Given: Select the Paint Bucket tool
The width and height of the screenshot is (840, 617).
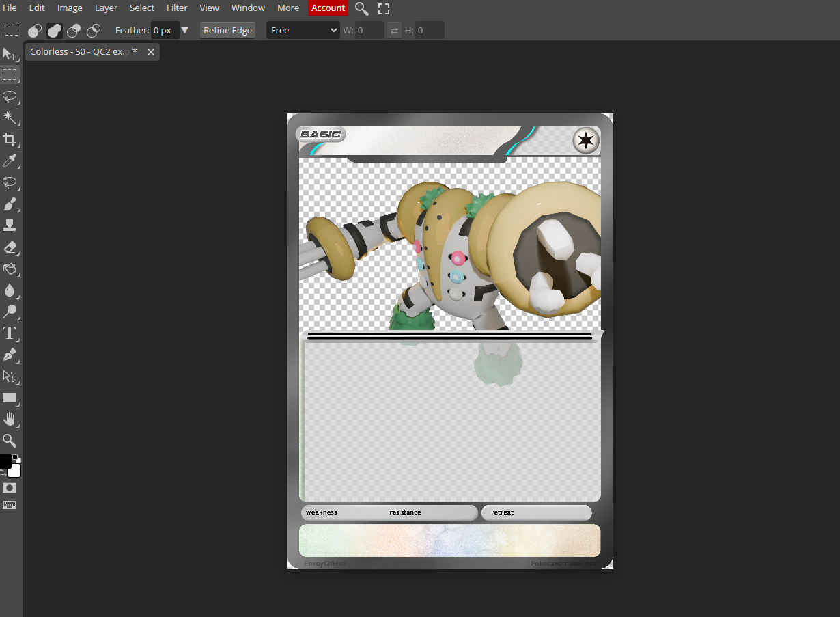Looking at the screenshot, I should click(x=10, y=268).
